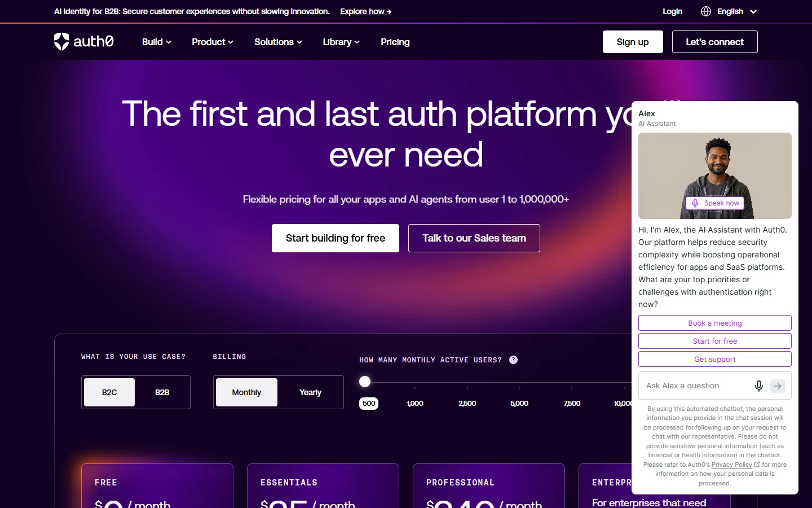The height and width of the screenshot is (508, 812).
Task: Open the Privacy Policy link
Action: [x=731, y=465]
